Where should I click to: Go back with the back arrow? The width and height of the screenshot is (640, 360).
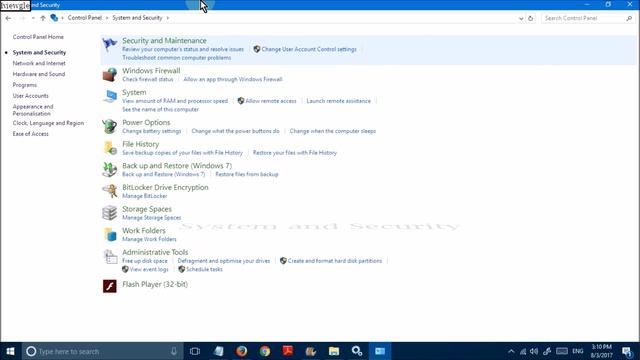tap(9, 18)
